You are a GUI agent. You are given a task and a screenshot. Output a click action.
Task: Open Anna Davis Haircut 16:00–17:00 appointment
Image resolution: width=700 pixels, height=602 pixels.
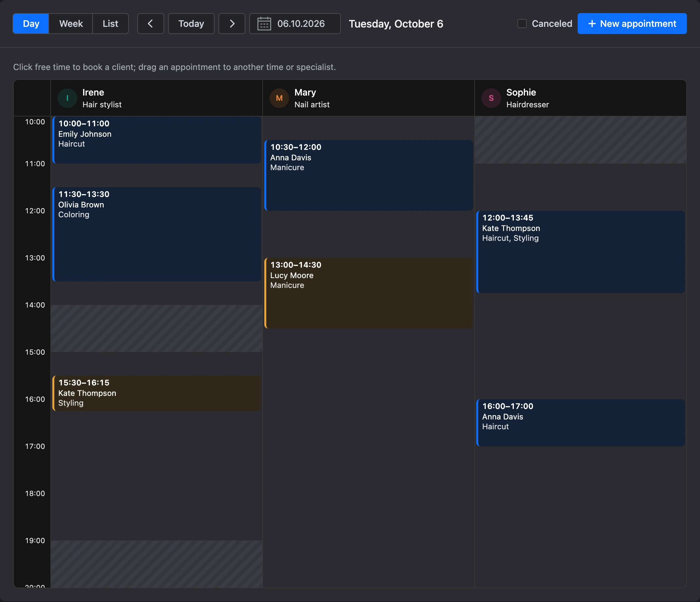point(580,423)
